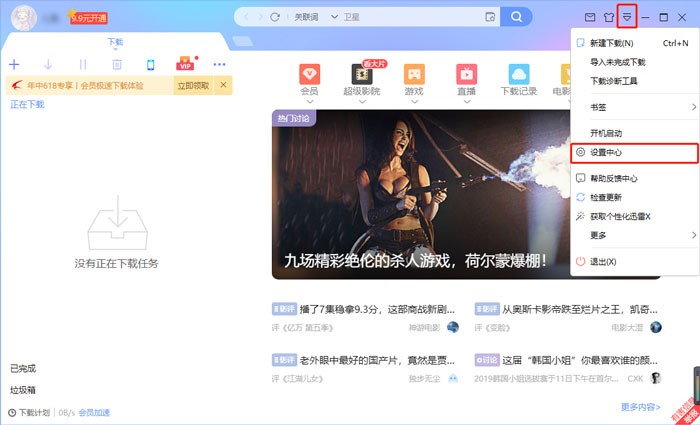Click the pause icon in download toolbar
This screenshot has width=700, height=425.
83,65
